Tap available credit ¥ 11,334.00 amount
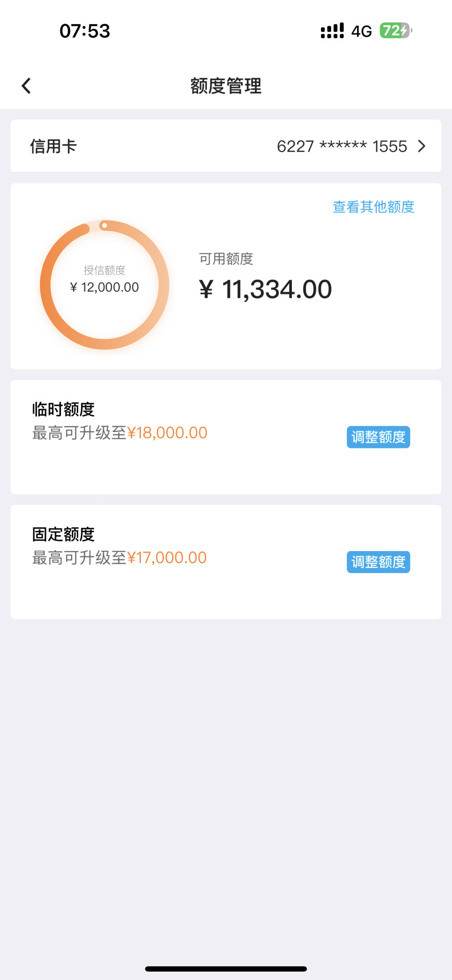452x980 pixels. pos(265,289)
